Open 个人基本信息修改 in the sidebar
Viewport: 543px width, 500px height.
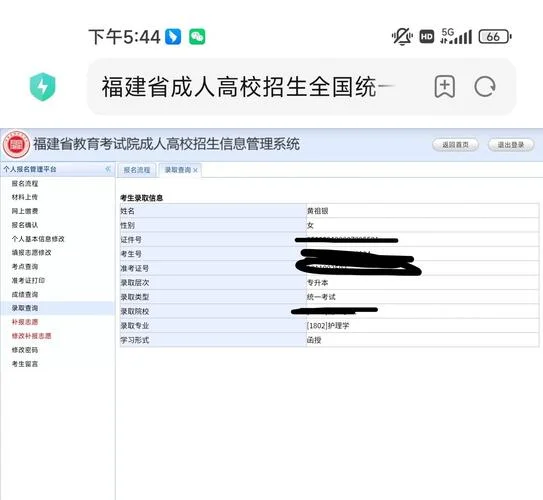click(x=38, y=239)
